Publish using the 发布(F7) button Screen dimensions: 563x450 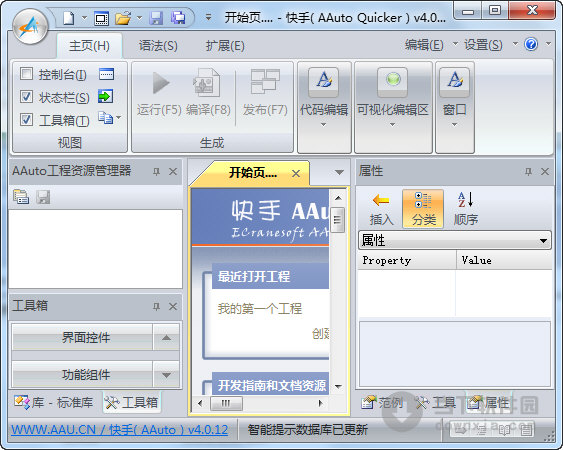click(265, 93)
